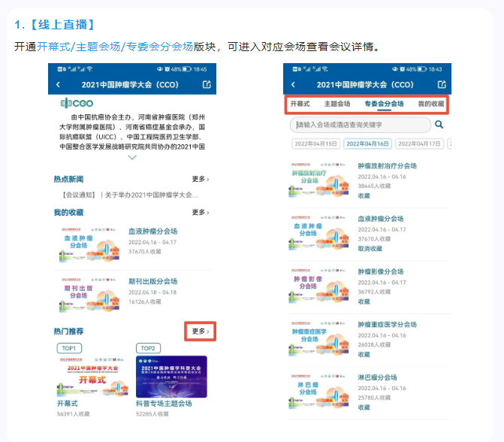Click heading 1.【线上直播】
Screen dimensions: 504x442
tap(55, 25)
